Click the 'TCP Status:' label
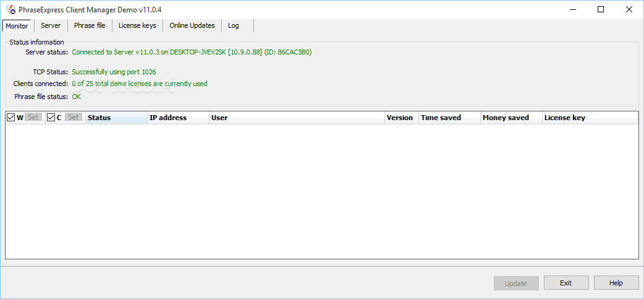This screenshot has width=644, height=299. pos(51,72)
